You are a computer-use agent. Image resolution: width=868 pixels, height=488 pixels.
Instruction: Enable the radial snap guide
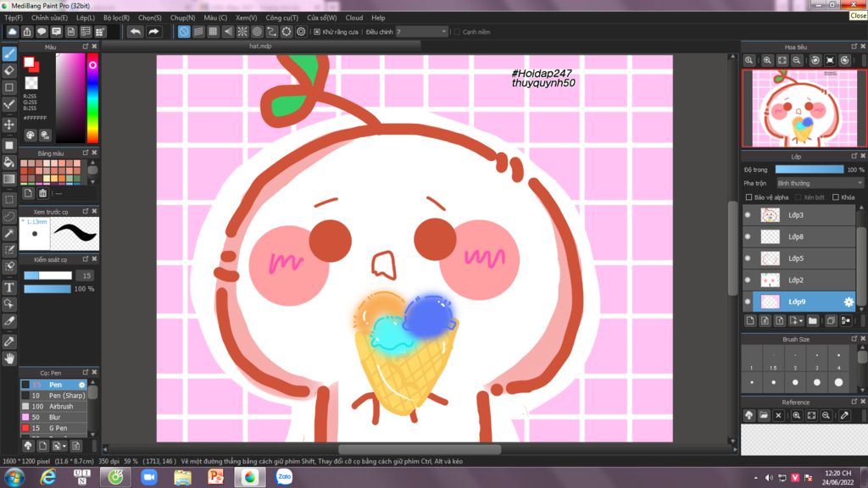[242, 32]
